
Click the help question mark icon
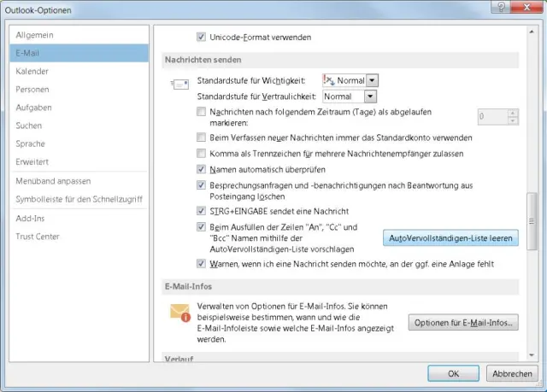click(x=501, y=7)
